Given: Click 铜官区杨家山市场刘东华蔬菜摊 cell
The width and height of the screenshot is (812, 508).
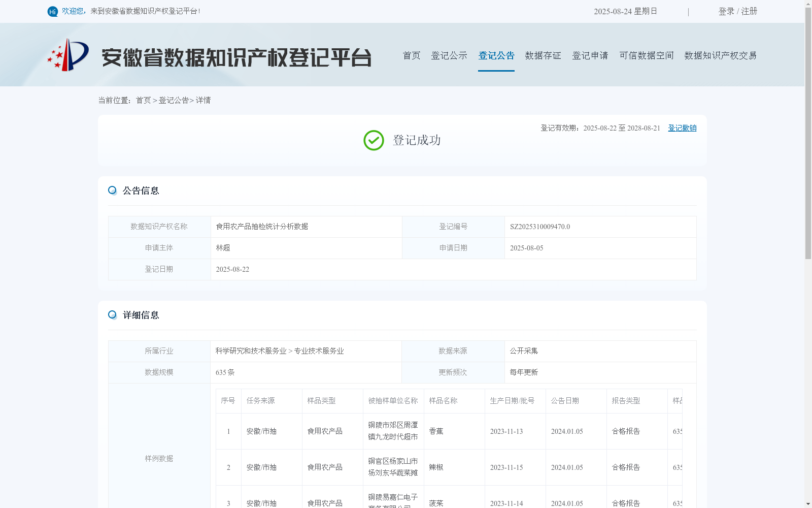Looking at the screenshot, I should pyautogui.click(x=393, y=467).
